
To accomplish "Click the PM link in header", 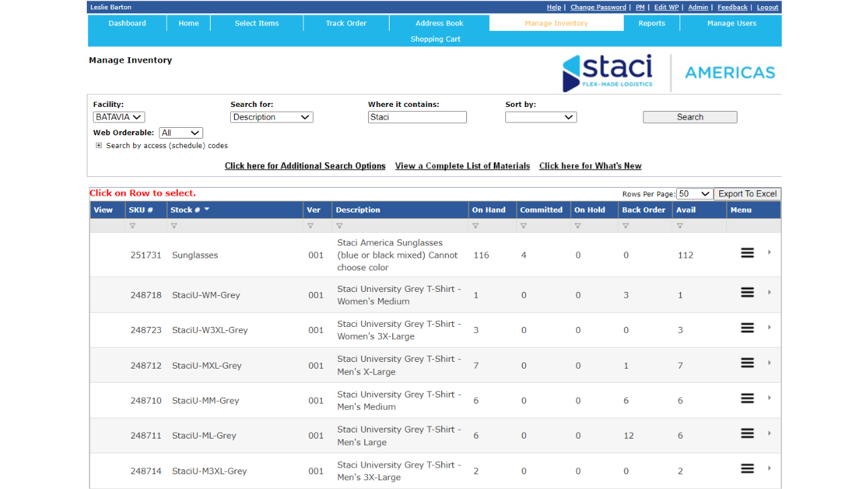I will point(640,7).
